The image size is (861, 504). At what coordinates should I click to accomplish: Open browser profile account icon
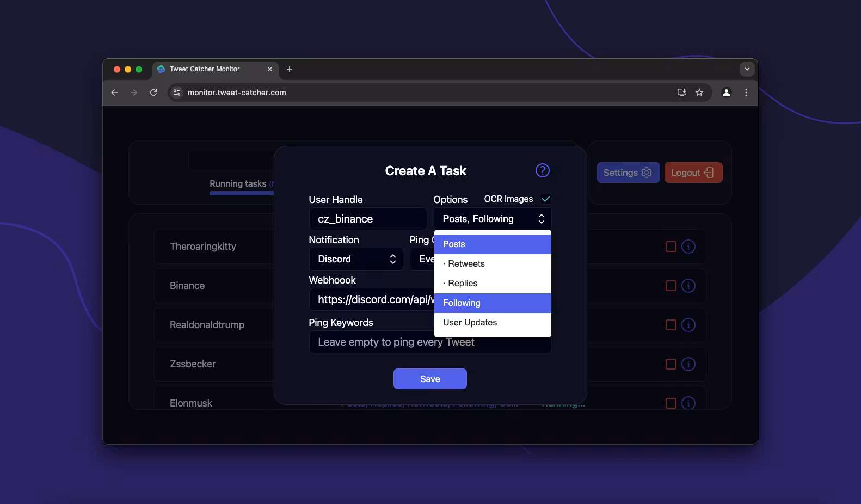(726, 93)
